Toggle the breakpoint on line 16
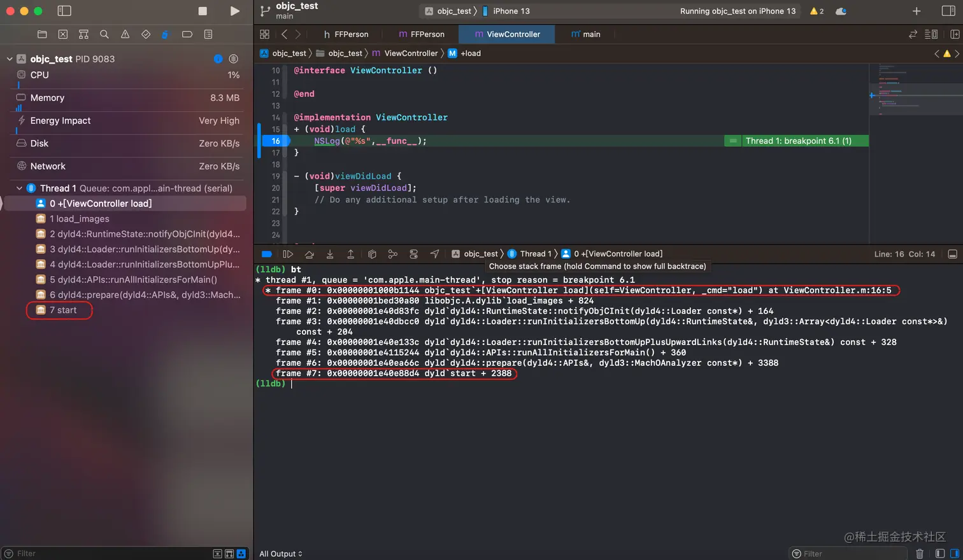963x560 pixels. pos(276,141)
